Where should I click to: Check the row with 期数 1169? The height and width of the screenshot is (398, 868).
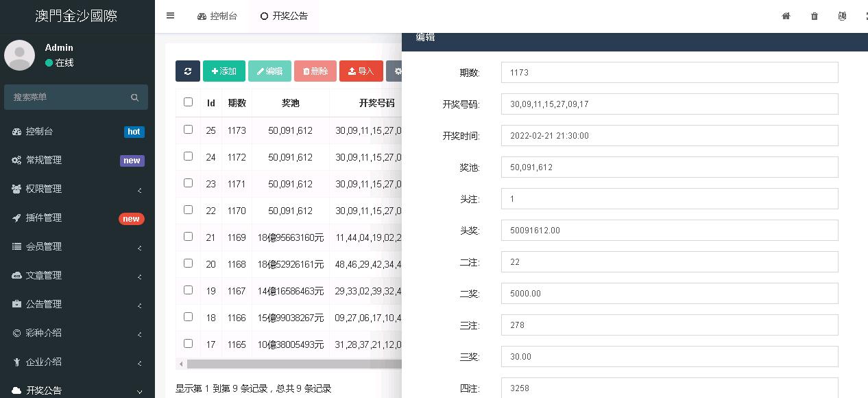[188, 236]
